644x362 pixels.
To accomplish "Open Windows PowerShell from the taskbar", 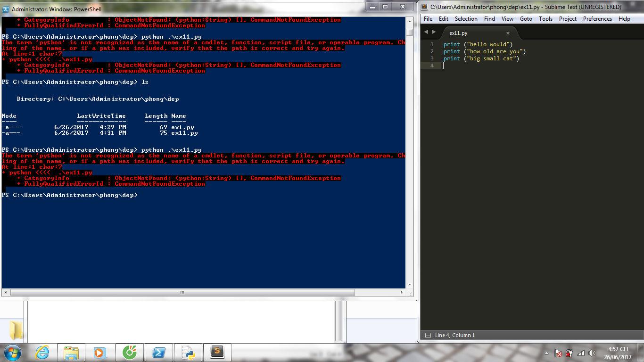I will click(158, 353).
